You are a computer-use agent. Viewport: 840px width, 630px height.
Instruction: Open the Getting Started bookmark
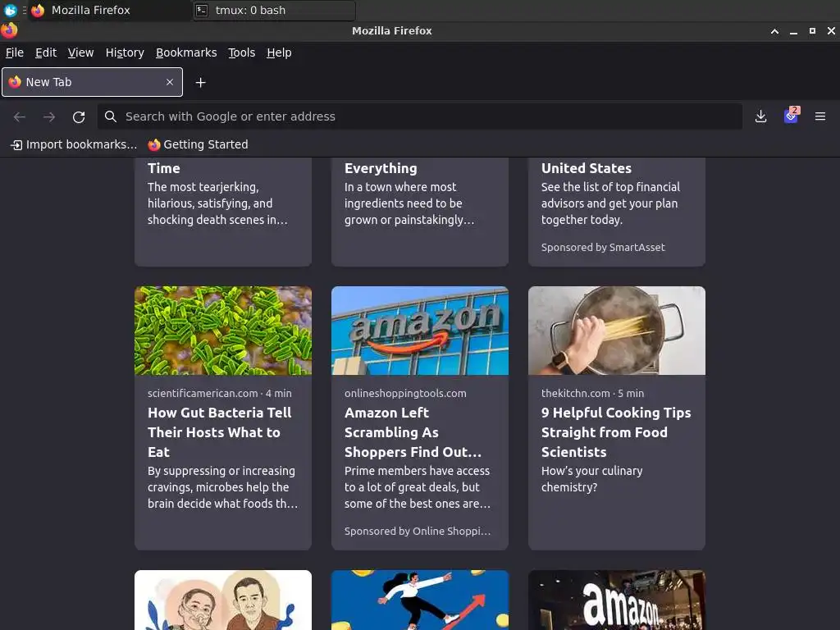click(x=199, y=144)
